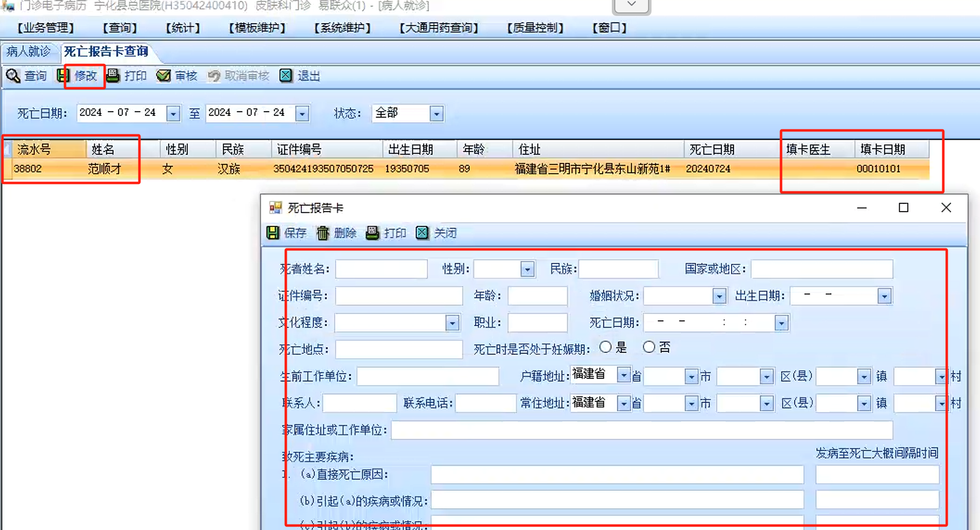Click the 职业 input field
980x530 pixels.
(537, 323)
